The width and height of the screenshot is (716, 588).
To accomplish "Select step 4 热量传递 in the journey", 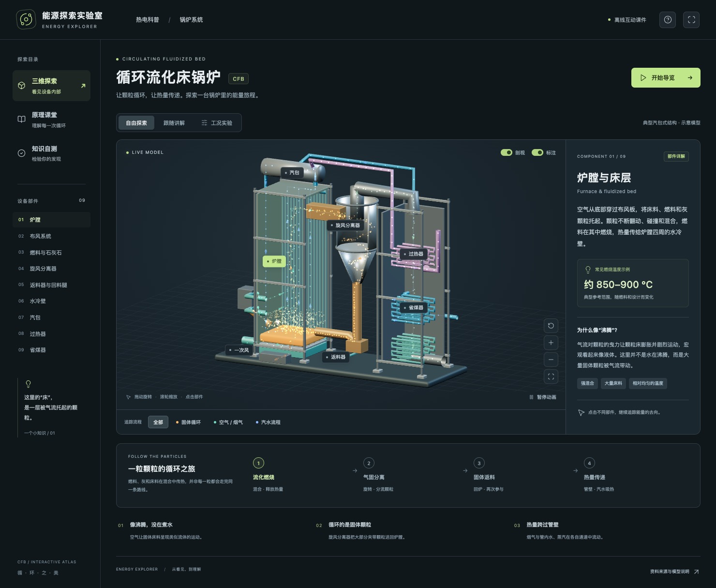I will point(598,476).
